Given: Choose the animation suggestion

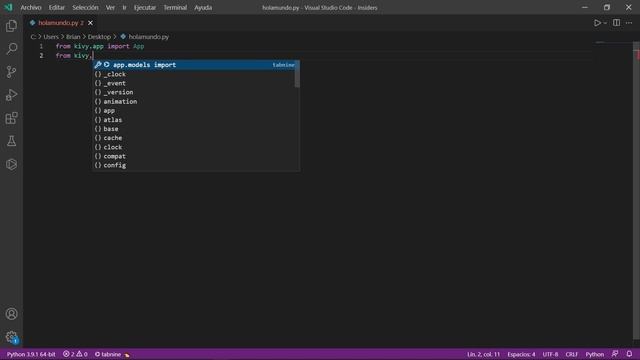Looking at the screenshot, I should tap(194, 102).
